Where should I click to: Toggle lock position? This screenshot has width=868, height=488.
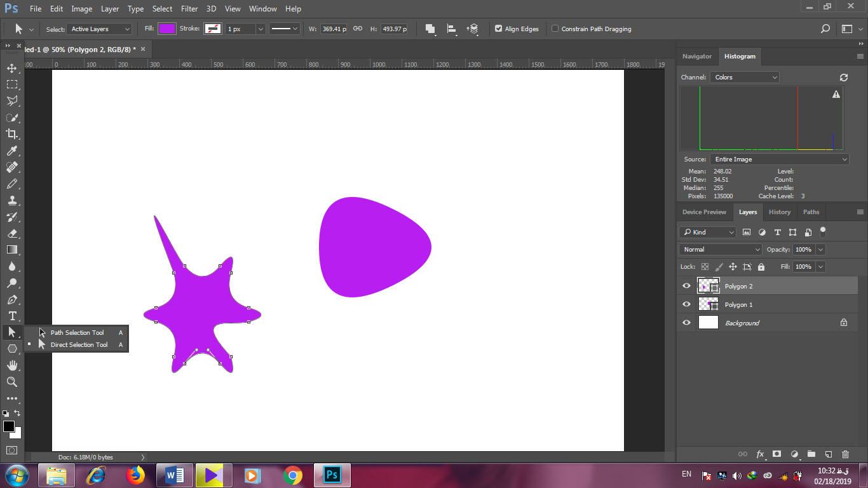[733, 267]
